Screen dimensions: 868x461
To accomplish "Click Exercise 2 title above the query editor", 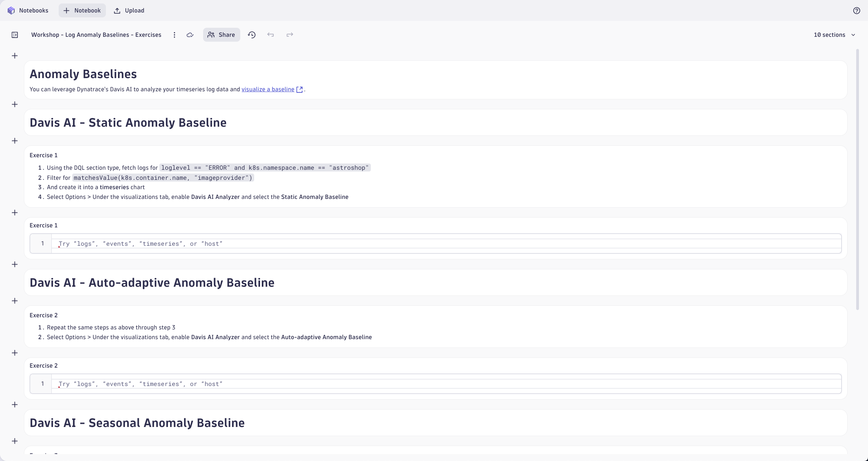I will pyautogui.click(x=44, y=366).
